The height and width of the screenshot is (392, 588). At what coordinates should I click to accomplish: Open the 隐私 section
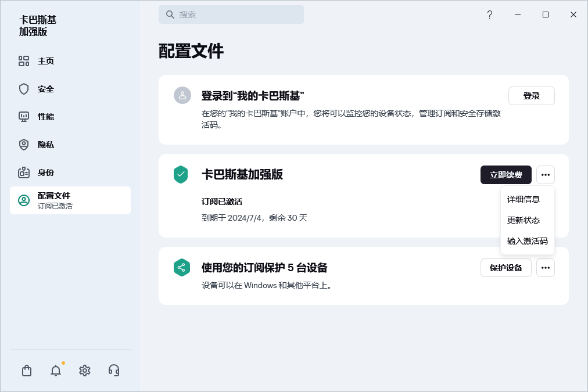click(x=46, y=145)
